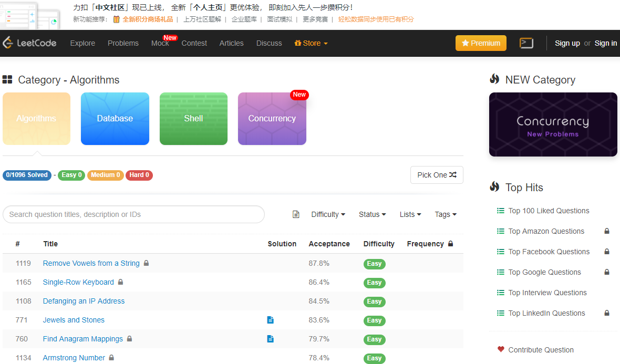Image resolution: width=620 pixels, height=364 pixels.
Task: Click the heart icon next to Contribute Question
Action: [500, 349]
